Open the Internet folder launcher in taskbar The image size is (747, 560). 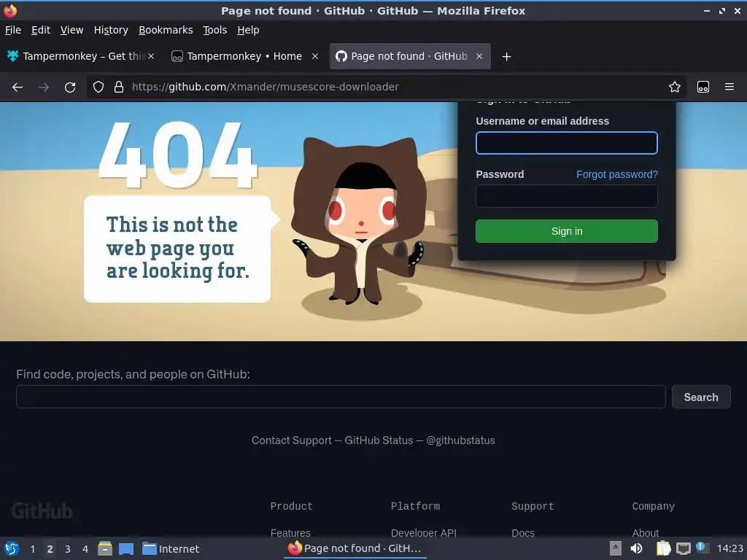[171, 549]
